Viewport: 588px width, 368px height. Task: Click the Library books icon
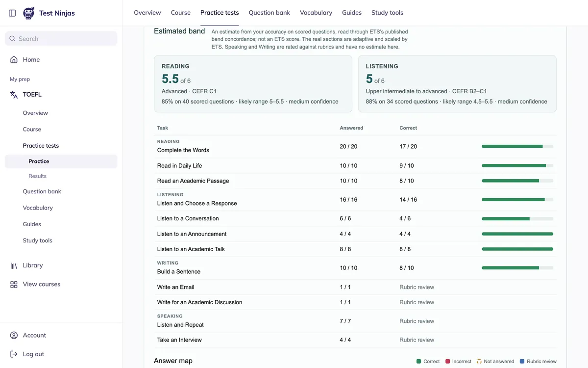click(x=14, y=265)
